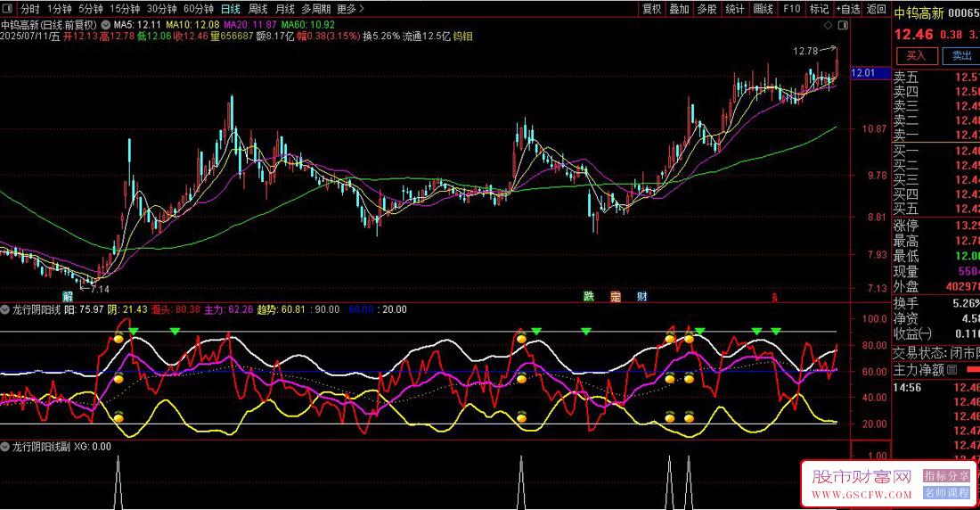Select the 日线 daily tab
The image size is (980, 510).
pos(231,9)
